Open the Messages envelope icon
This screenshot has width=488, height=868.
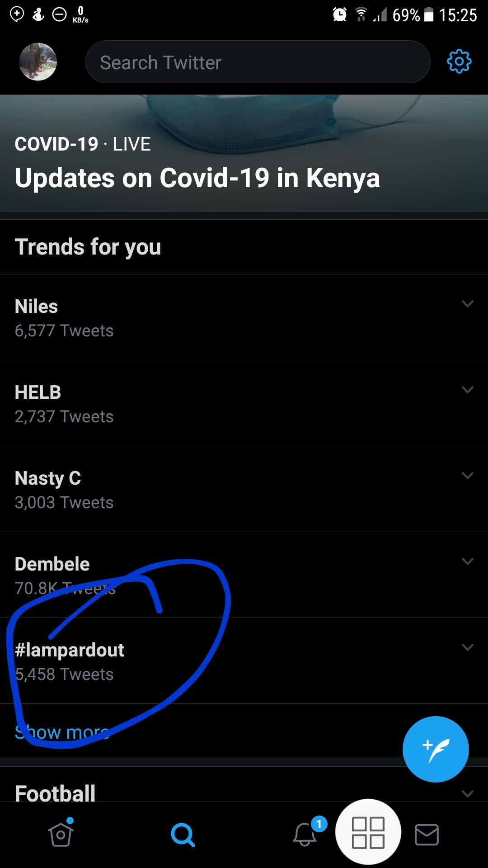coord(427,835)
